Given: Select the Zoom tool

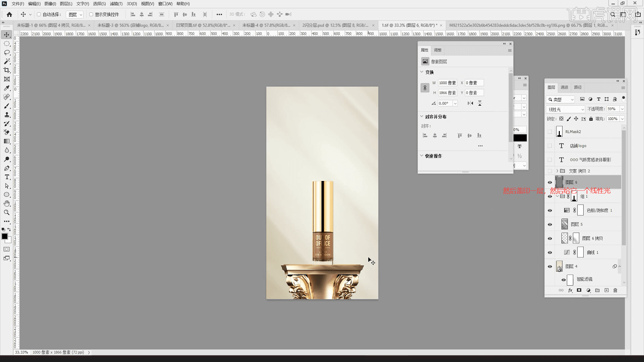Looking at the screenshot, I should click(x=7, y=213).
